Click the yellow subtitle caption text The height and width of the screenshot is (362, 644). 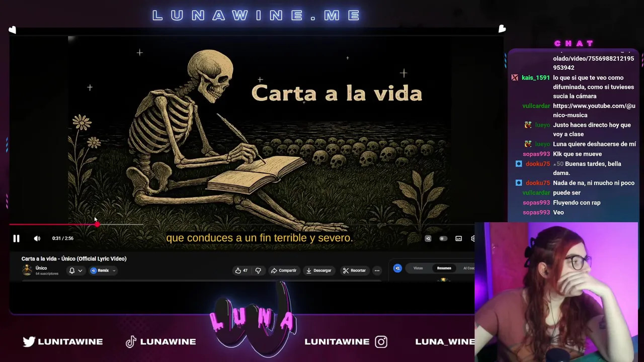click(259, 238)
